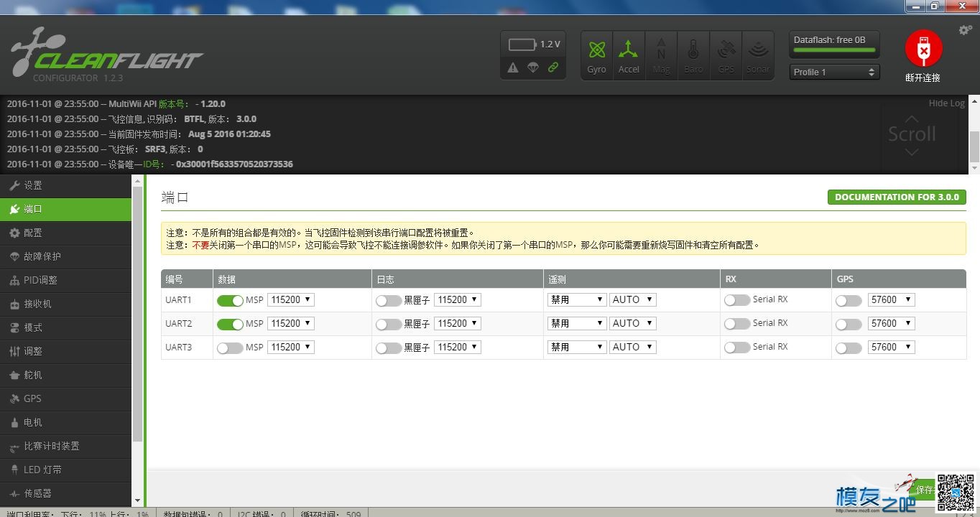980x517 pixels.
Task: Click the red USB disconnect icon
Action: tap(923, 50)
